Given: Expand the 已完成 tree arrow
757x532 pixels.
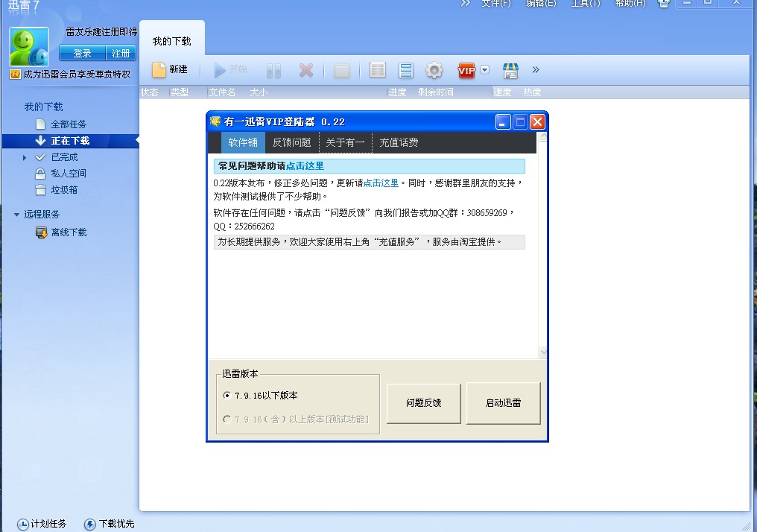Looking at the screenshot, I should [25, 157].
